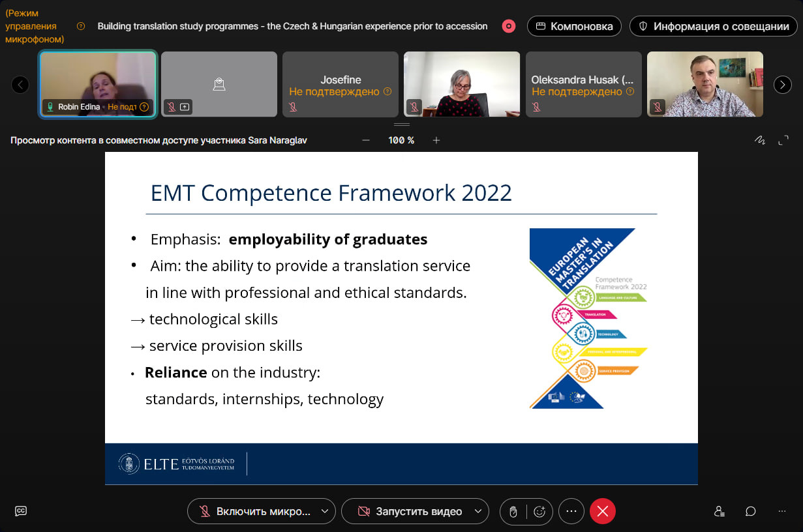This screenshot has height=532, width=803.
Task: Toggle closed captions with the CC icon
Action: (21, 511)
